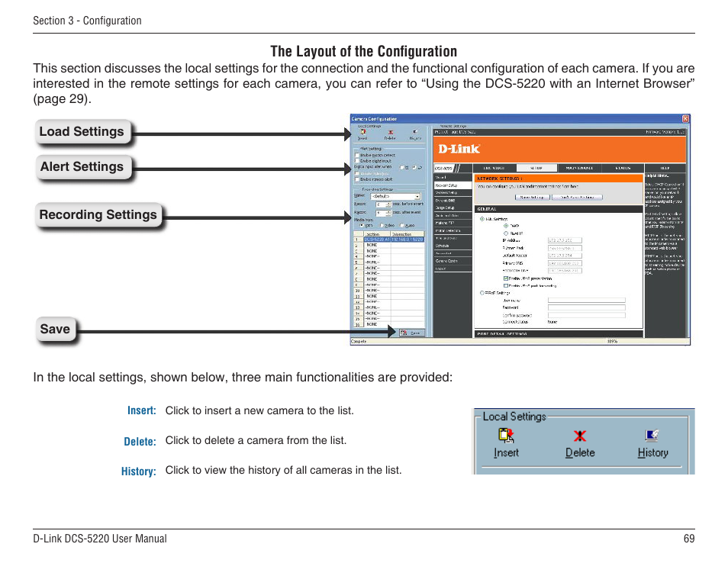Click the IP Address input field
Image resolution: width=728 pixels, height=563 pixels.
pos(565,240)
